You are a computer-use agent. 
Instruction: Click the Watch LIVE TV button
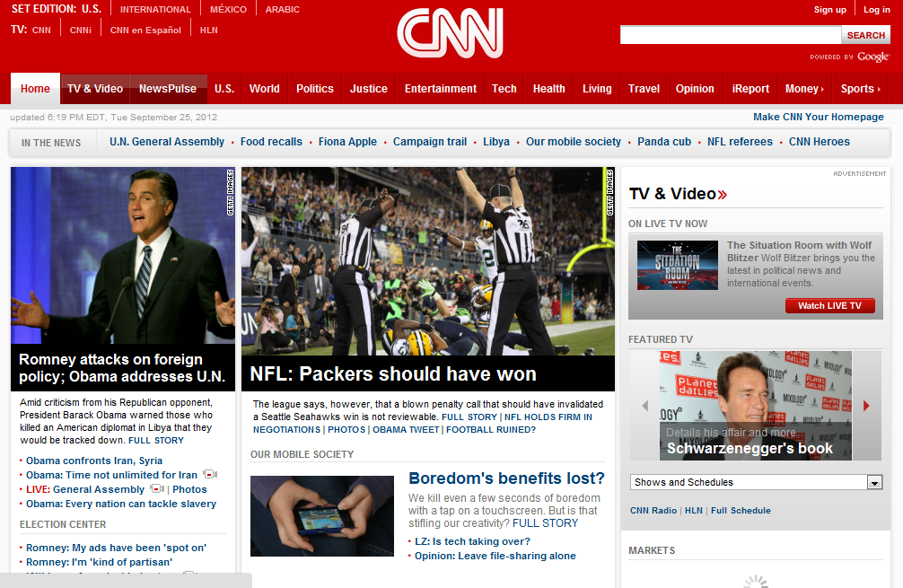pos(830,306)
